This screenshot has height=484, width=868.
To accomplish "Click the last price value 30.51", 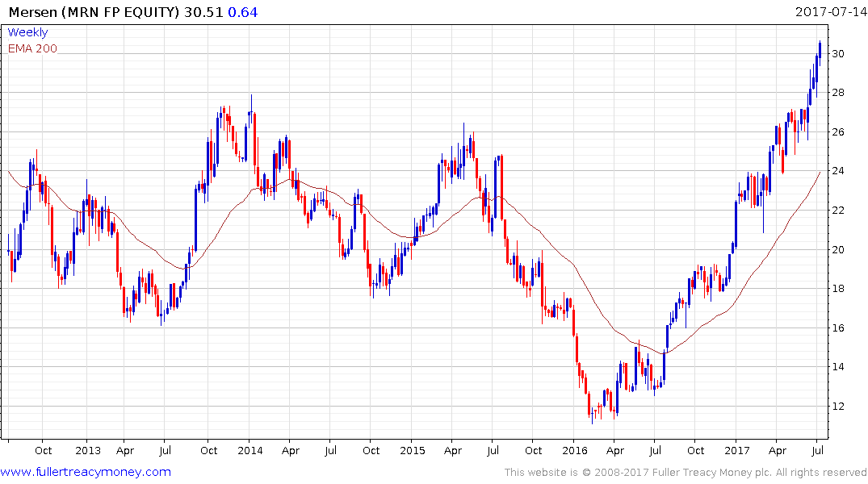I will [203, 12].
